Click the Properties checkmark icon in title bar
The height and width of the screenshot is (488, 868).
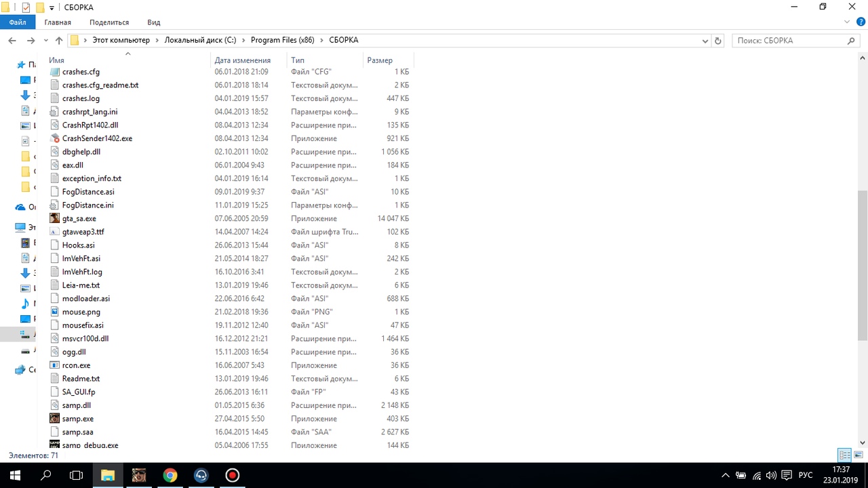coord(26,7)
